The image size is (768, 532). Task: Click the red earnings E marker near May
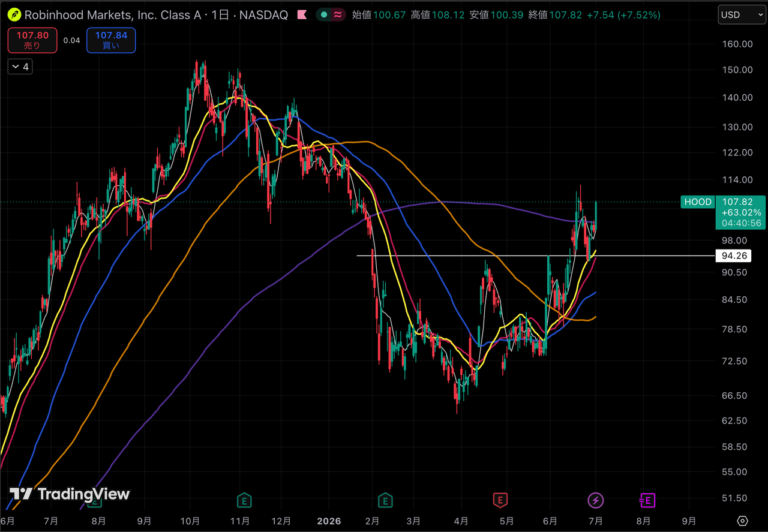500,500
